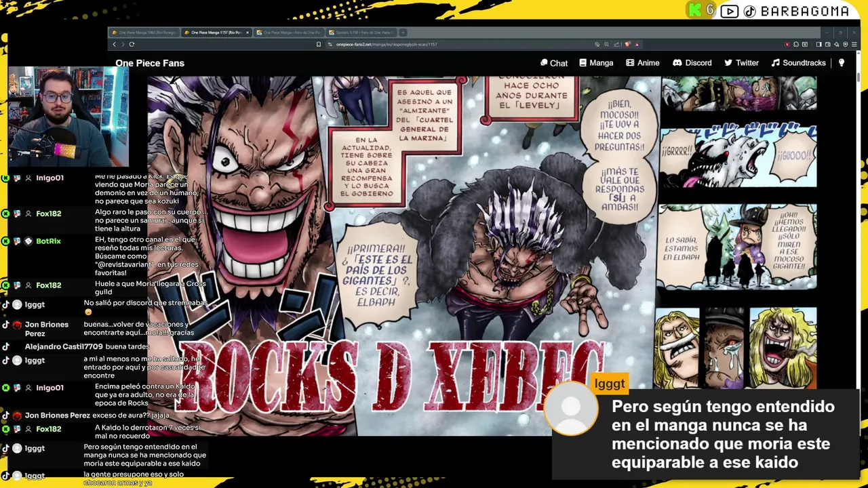Screen dimensions: 868x488
Task: Open the extensions puzzle-piece icon
Action: pos(796,44)
